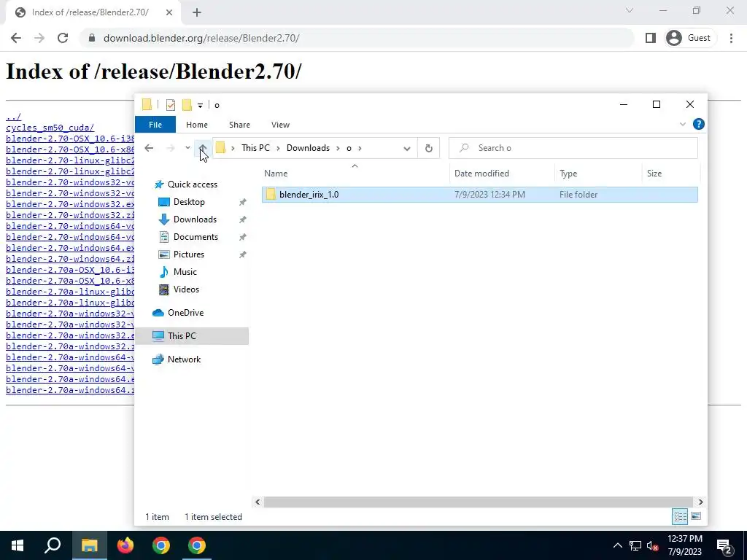The width and height of the screenshot is (747, 560).
Task: Open the Home ribbon tab
Action: (x=197, y=125)
